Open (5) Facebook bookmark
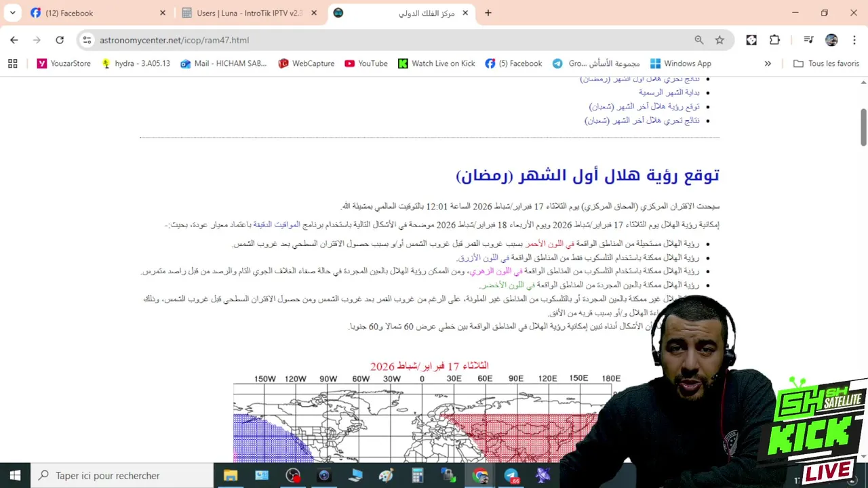Image resolution: width=868 pixels, height=488 pixels. (513, 63)
